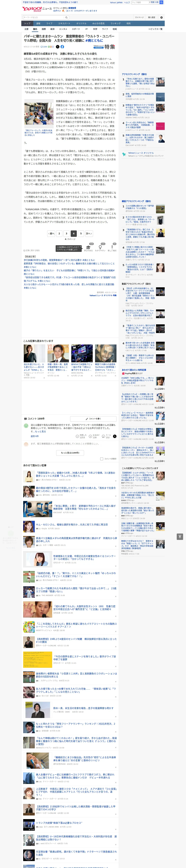Image resolution: width=186 pixels, height=868 pixels.
Task: Share the article on Facebook
Action: pos(62,47)
